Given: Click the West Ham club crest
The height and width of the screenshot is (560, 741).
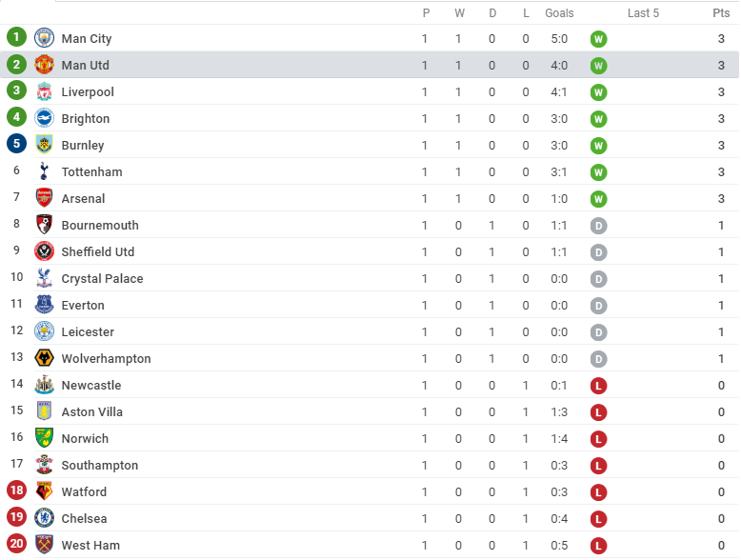Looking at the screenshot, I should pyautogui.click(x=44, y=545).
